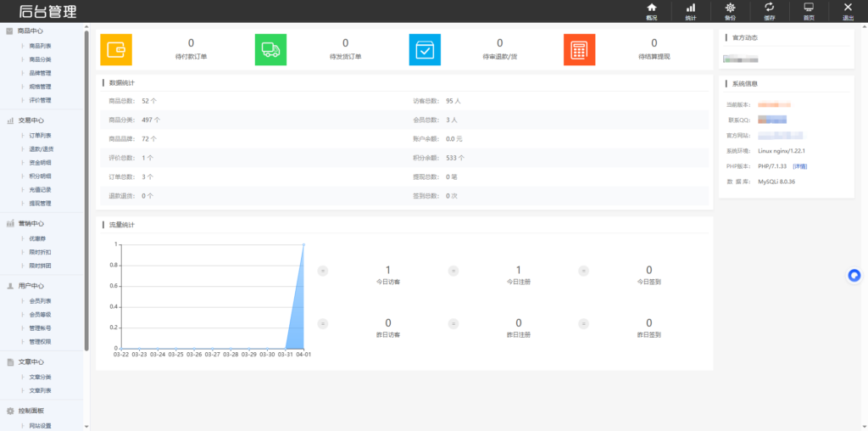Click the 备份 gear icon
Screen dimensions: 868x431
click(x=731, y=8)
